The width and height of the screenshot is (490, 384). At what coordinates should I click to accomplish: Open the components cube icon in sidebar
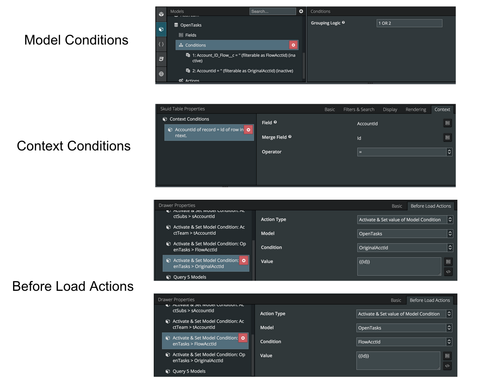click(161, 14)
